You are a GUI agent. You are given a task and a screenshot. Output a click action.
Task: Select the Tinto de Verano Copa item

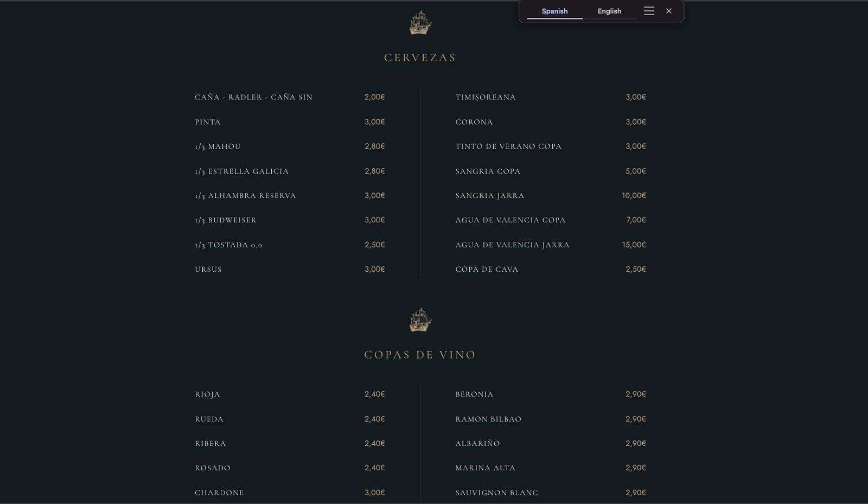tap(508, 146)
